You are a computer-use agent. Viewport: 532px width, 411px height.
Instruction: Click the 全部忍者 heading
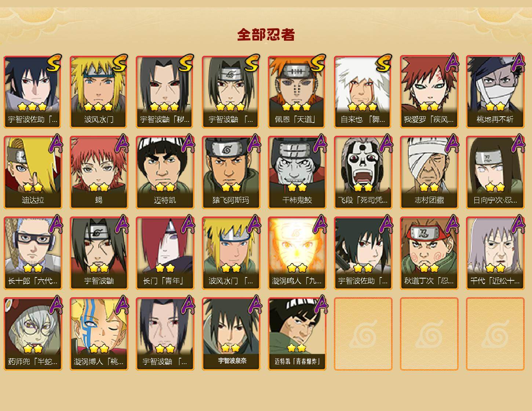pos(266,35)
